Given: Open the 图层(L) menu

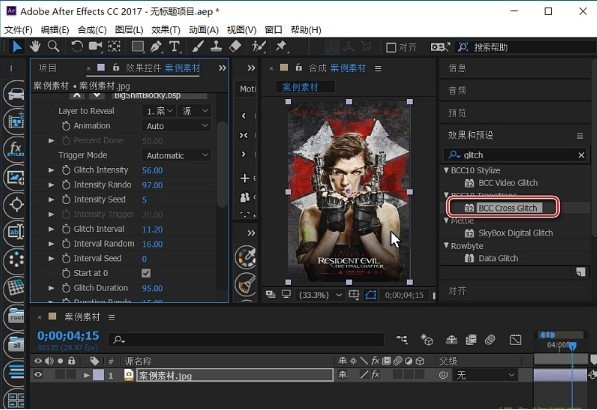Looking at the screenshot, I should (x=129, y=30).
